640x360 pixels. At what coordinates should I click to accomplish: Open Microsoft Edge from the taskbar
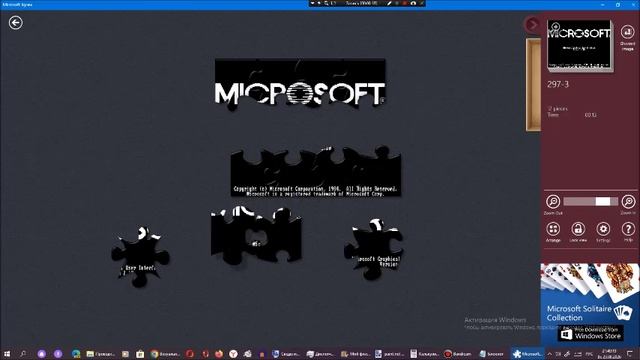tap(76, 354)
